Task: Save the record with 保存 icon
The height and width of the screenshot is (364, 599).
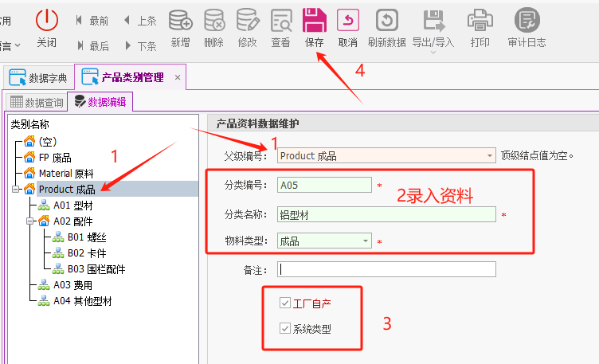Action: (315, 20)
